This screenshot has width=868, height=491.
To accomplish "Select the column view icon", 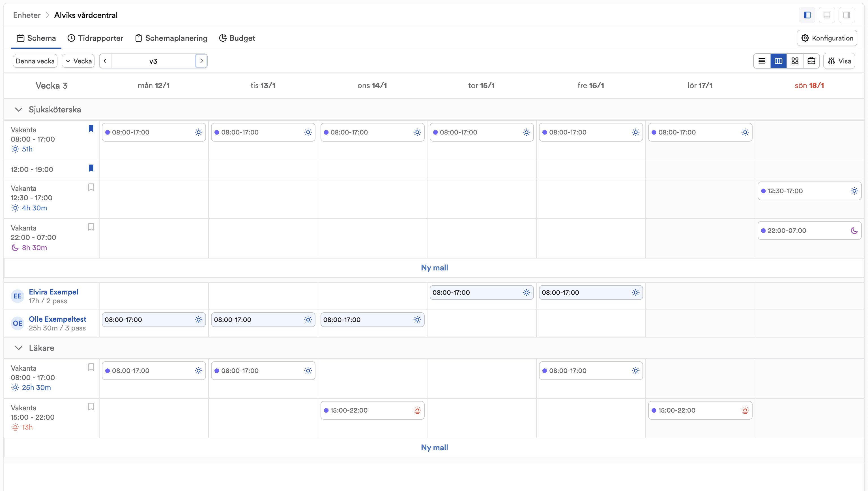I will [x=778, y=61].
